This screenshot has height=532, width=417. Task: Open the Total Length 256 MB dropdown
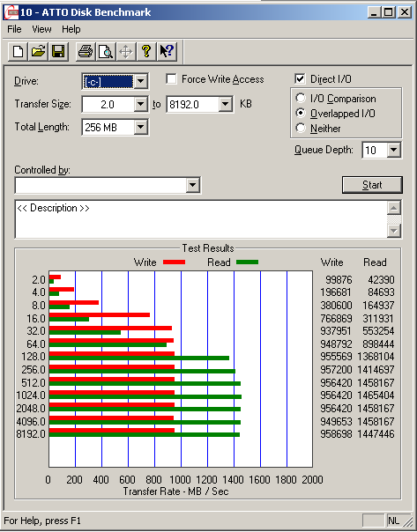tap(140, 128)
